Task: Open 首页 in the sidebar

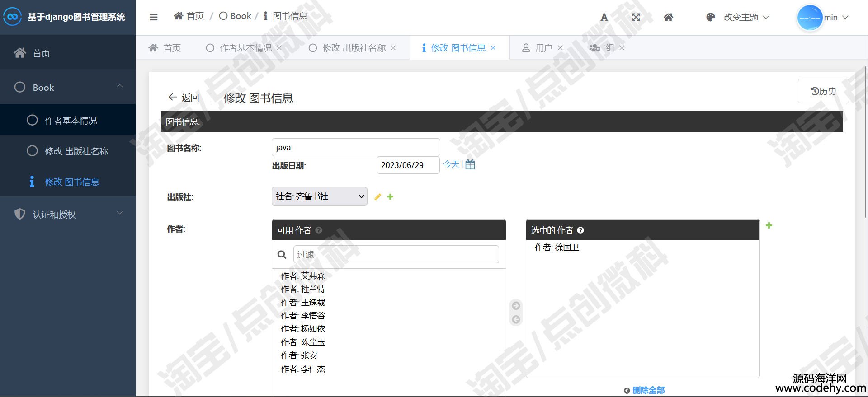Action: pos(68,53)
